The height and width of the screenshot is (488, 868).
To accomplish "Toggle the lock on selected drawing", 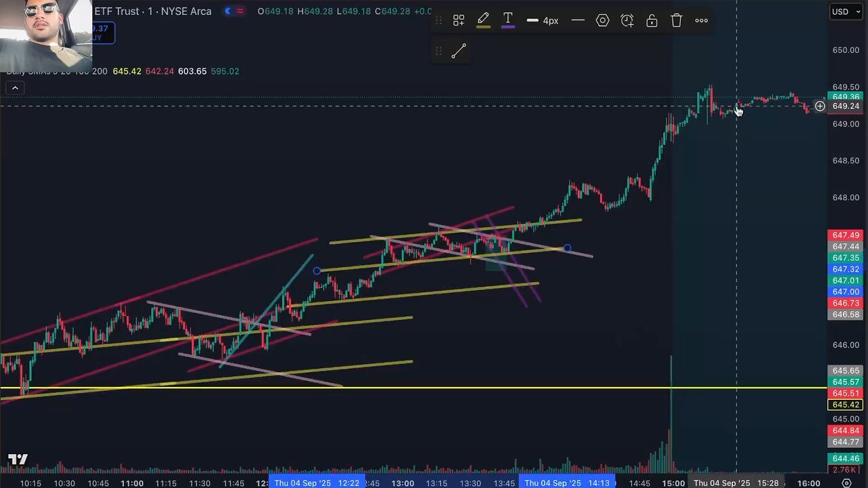I will pos(652,20).
